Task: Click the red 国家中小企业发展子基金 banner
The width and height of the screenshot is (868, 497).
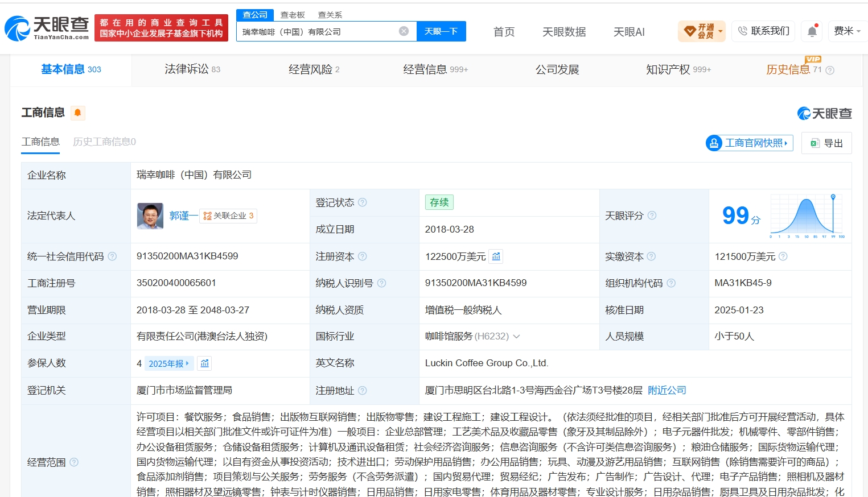Action: tap(161, 28)
